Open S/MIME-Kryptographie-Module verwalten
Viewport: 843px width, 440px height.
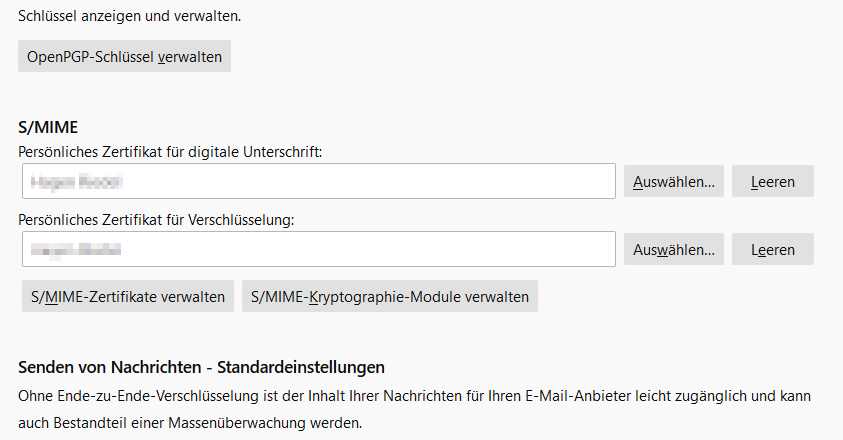[389, 296]
